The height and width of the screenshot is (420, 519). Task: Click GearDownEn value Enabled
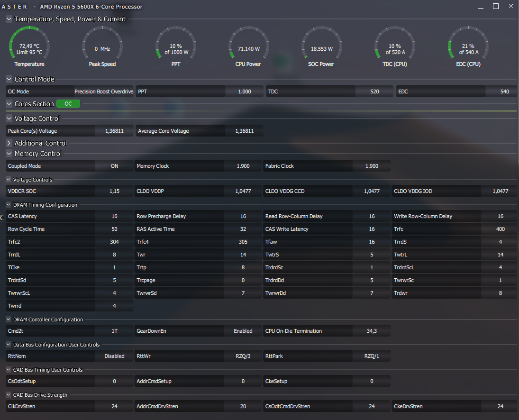tap(243, 331)
